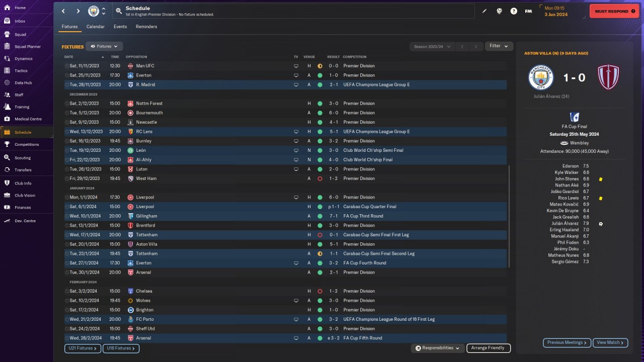Click the Schedule search field
Image resolution: width=644 pixels, height=362 pixels.
pyautogui.click(x=294, y=11)
